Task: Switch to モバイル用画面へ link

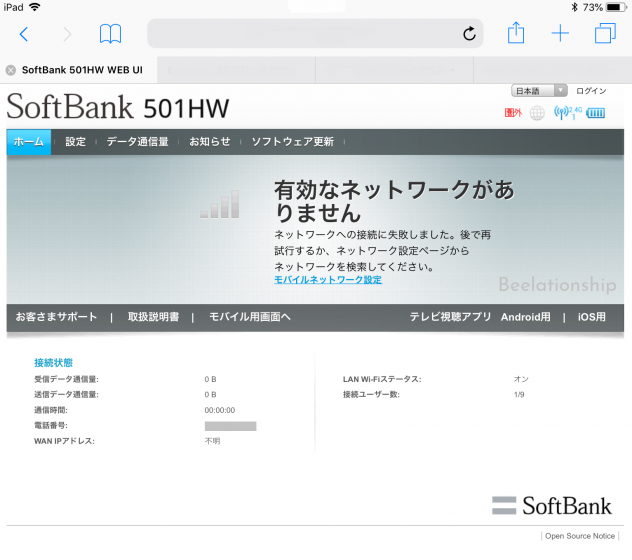Action: click(x=250, y=317)
